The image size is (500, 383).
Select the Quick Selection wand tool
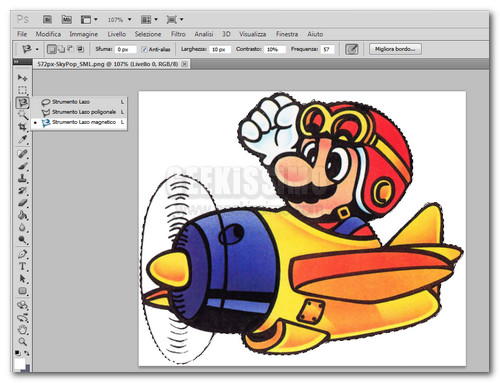tap(22, 115)
